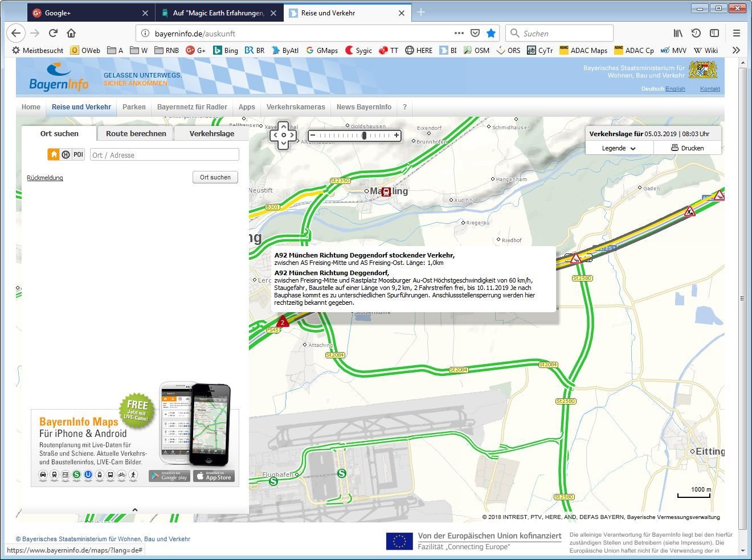752x560 pixels.
Task: Pan the map left with the pan arrow
Action: [275, 136]
